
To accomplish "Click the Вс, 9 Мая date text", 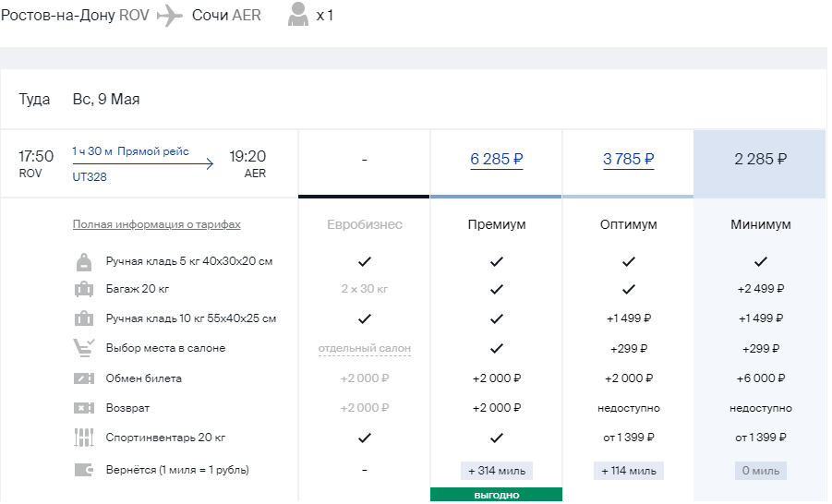I will [106, 99].
